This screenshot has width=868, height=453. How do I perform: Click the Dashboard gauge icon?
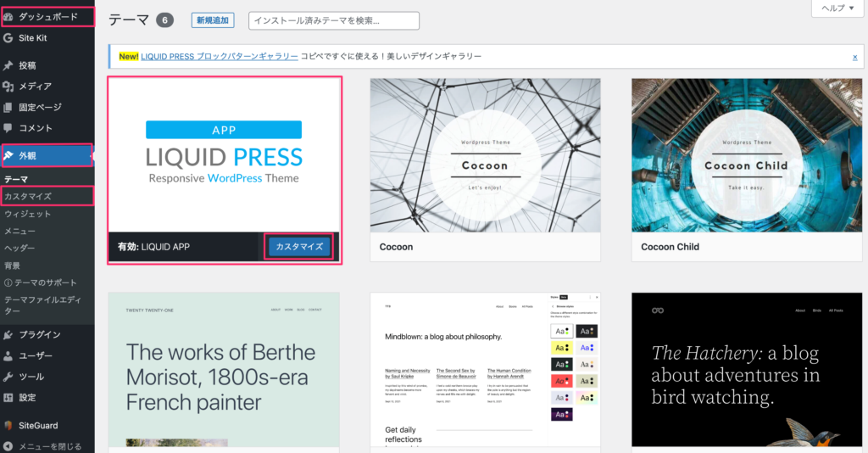(8, 17)
